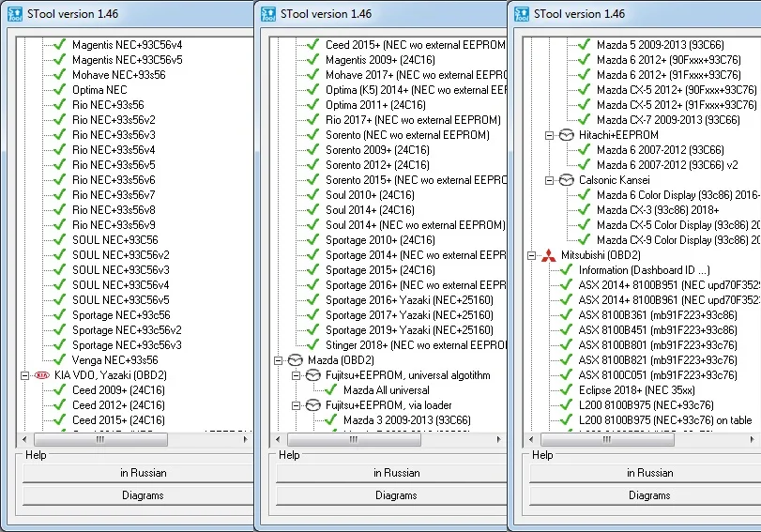Click the Mazda icon beside Fujitsu+EEPROM, via loader

click(313, 404)
